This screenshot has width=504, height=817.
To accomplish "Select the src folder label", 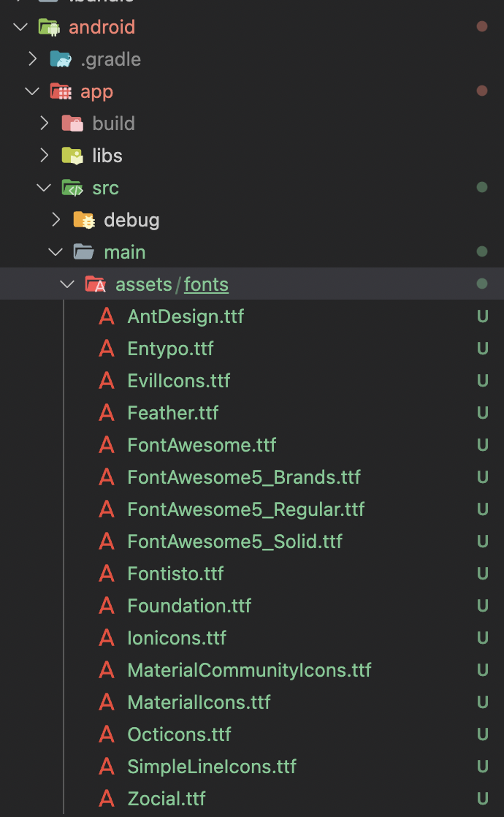I will pyautogui.click(x=106, y=188).
